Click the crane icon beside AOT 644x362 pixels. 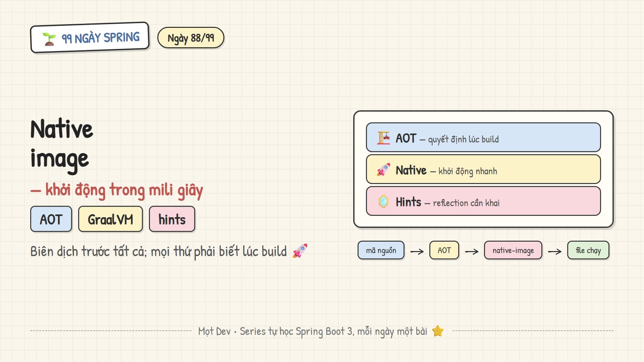(383, 138)
